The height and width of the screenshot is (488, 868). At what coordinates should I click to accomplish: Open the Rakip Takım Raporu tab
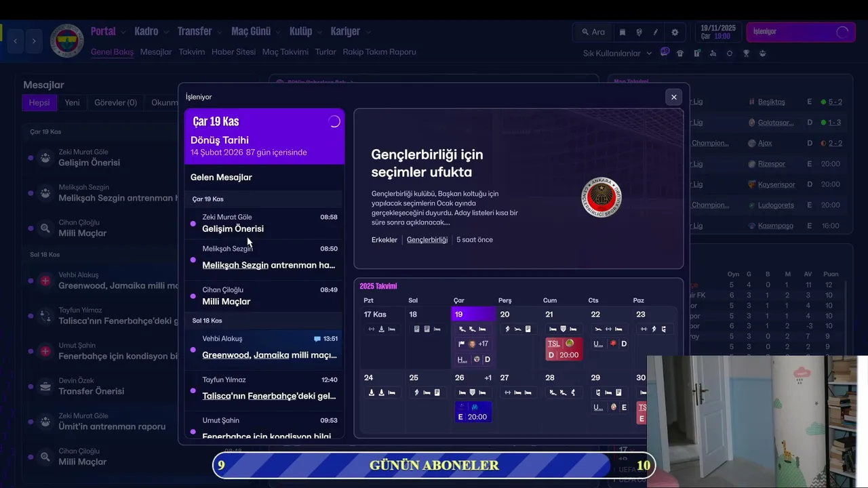(x=379, y=52)
